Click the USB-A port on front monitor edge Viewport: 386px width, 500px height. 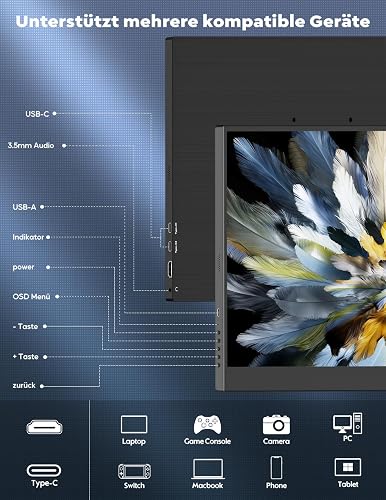pos(218,313)
